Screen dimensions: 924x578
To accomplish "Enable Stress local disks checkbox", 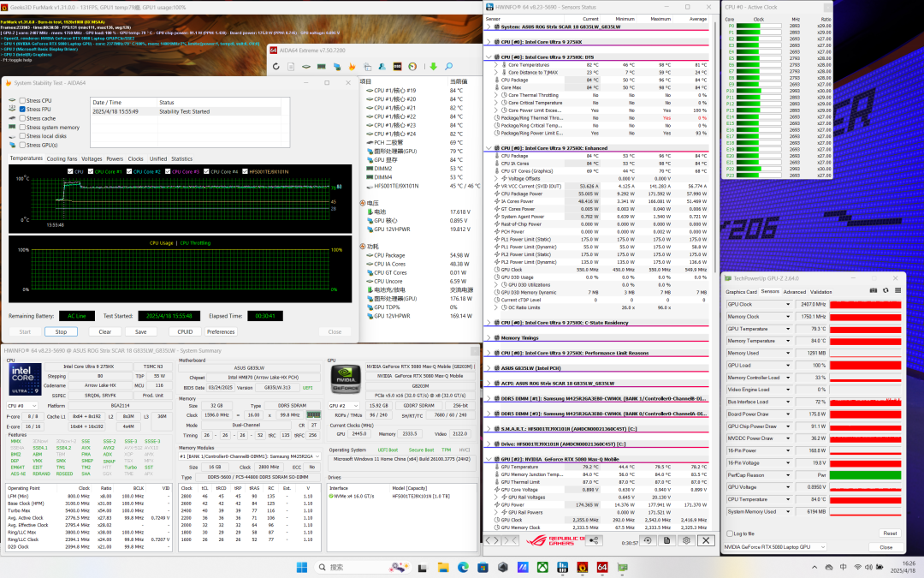I will tap(22, 136).
